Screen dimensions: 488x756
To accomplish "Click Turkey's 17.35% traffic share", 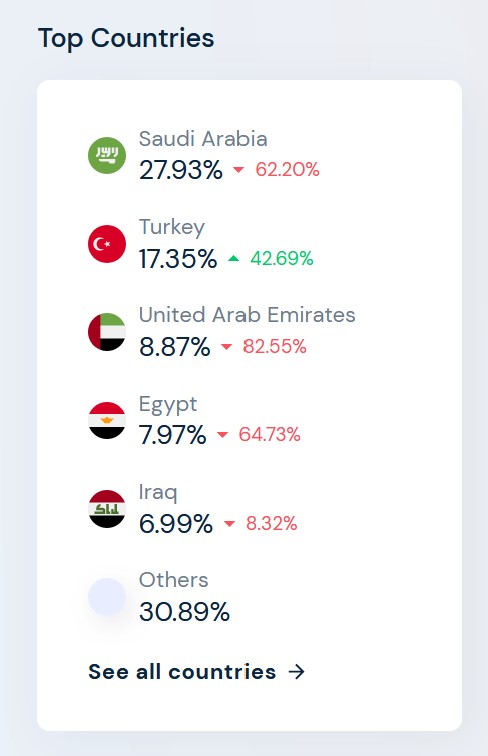I will (178, 259).
